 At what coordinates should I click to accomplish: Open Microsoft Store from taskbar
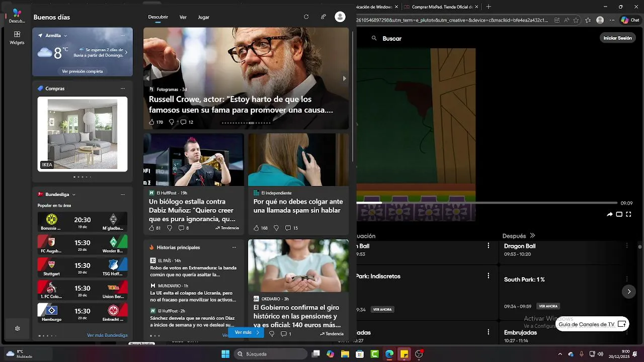[360, 354]
